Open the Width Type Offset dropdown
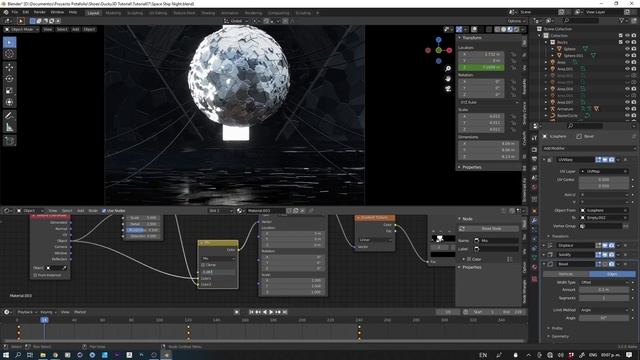 click(604, 282)
